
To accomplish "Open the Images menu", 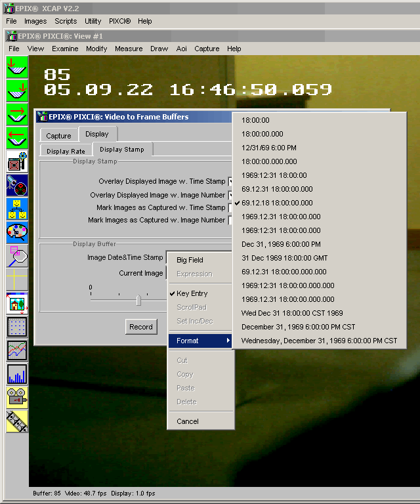I will click(35, 21).
